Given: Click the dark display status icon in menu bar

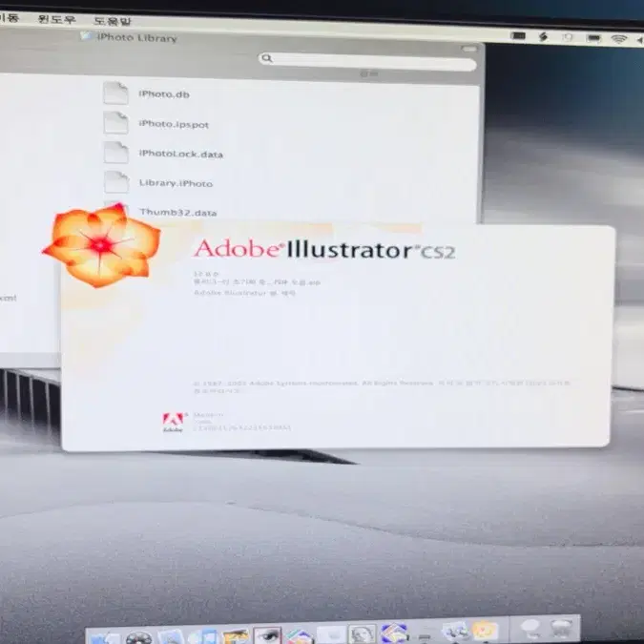Looking at the screenshot, I should pyautogui.click(x=518, y=36).
